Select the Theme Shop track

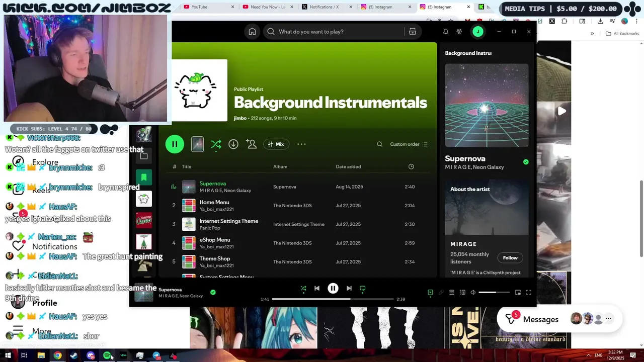215,258
